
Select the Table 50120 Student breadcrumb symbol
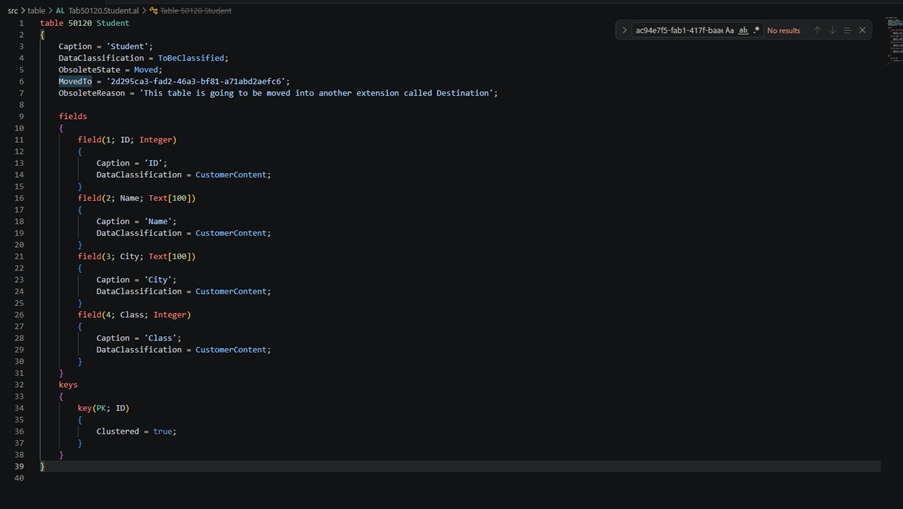pos(196,11)
